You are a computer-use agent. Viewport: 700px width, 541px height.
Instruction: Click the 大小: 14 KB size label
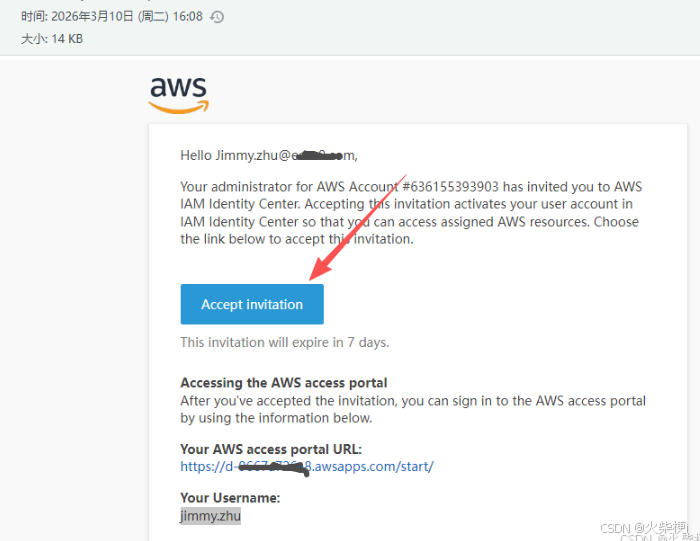(52, 39)
